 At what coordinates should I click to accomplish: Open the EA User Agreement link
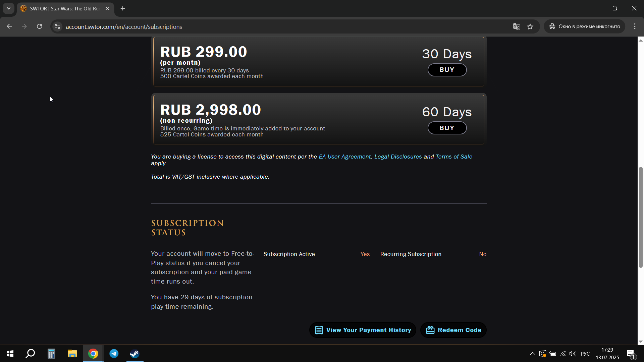point(344,157)
